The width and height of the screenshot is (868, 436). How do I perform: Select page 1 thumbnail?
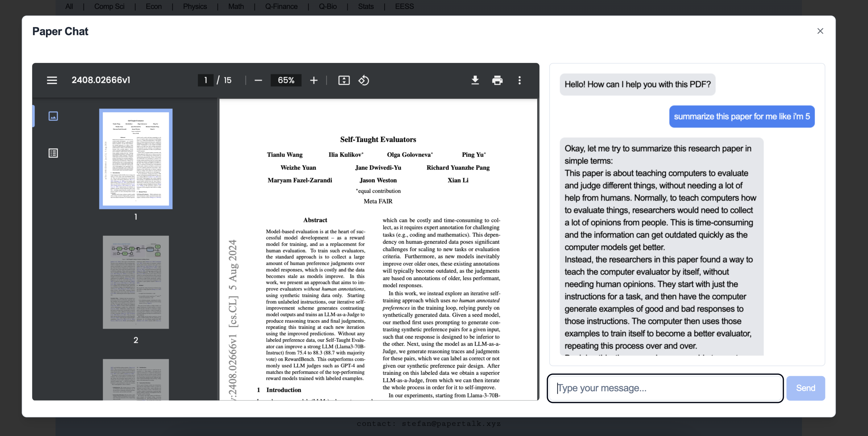coord(136,159)
